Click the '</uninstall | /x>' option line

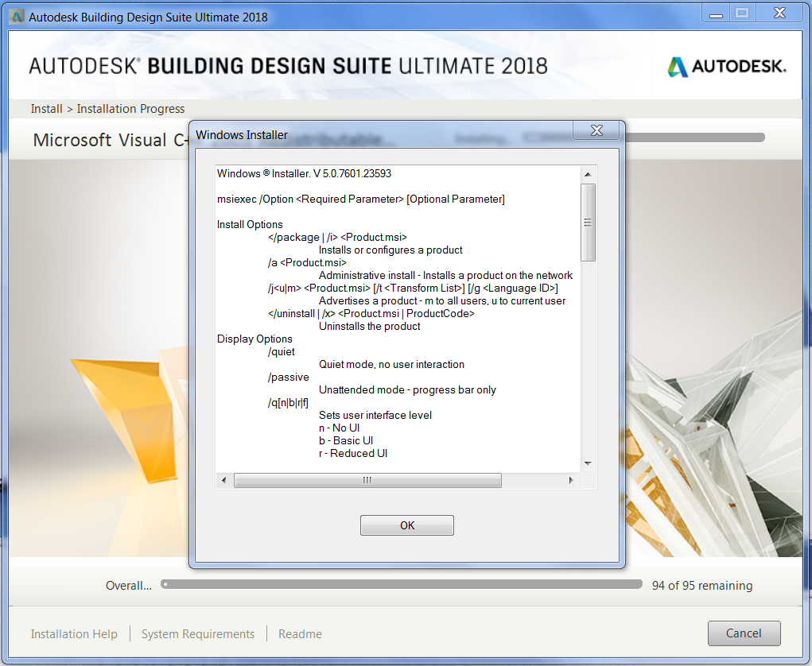371,313
